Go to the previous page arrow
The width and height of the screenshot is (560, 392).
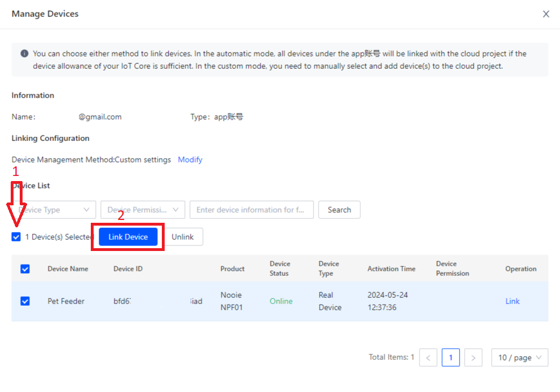pyautogui.click(x=429, y=358)
